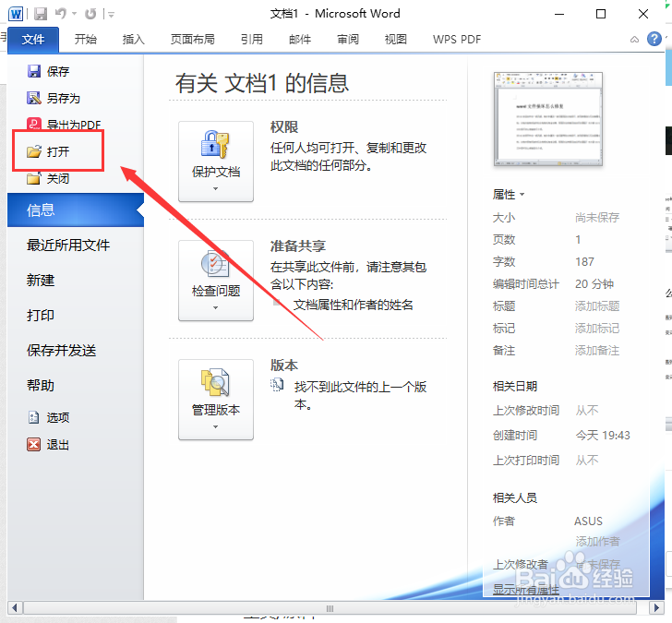Select the 信息 section
Screen dimensions: 672x623
click(x=76, y=210)
